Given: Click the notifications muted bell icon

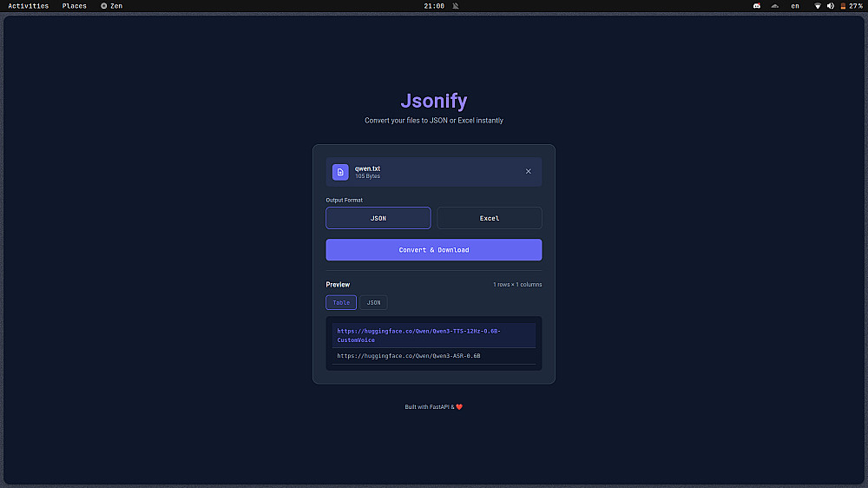Looking at the screenshot, I should pyautogui.click(x=456, y=5).
